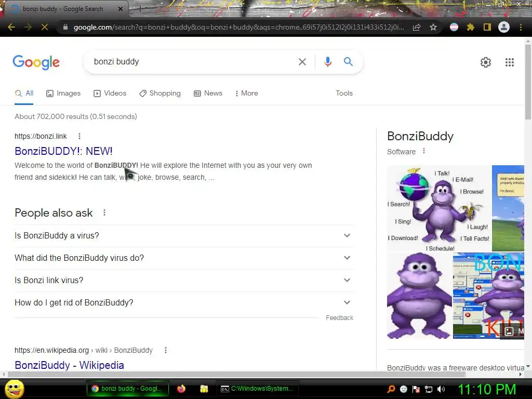Open the Chrome profile avatar
This screenshot has width=532, height=399.
504,27
